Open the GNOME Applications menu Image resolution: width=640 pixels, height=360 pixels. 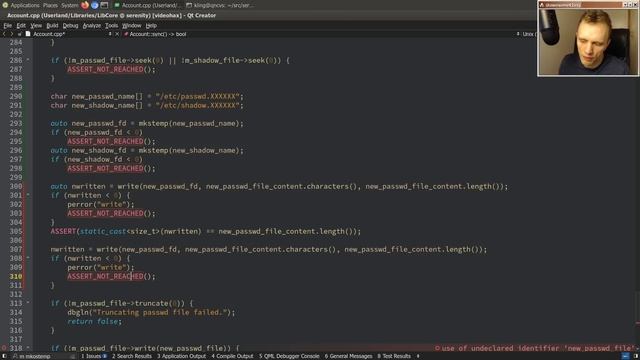pyautogui.click(x=21, y=5)
